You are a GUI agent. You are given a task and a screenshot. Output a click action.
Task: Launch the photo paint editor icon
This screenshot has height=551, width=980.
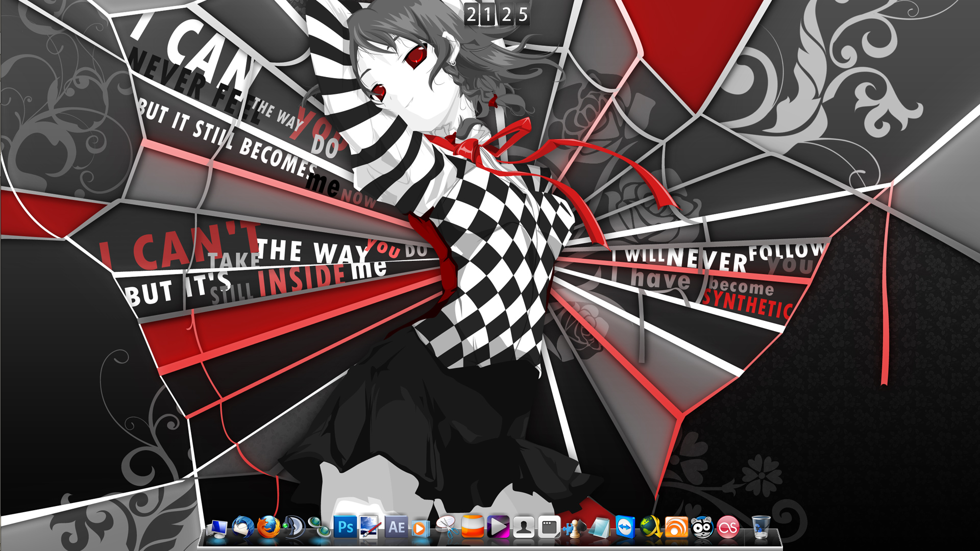click(370, 527)
